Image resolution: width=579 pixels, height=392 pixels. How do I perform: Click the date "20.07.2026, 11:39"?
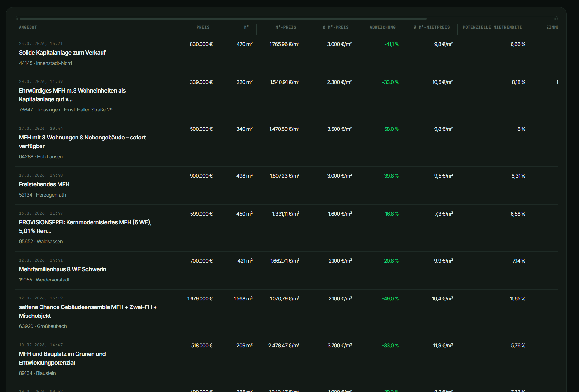point(41,82)
